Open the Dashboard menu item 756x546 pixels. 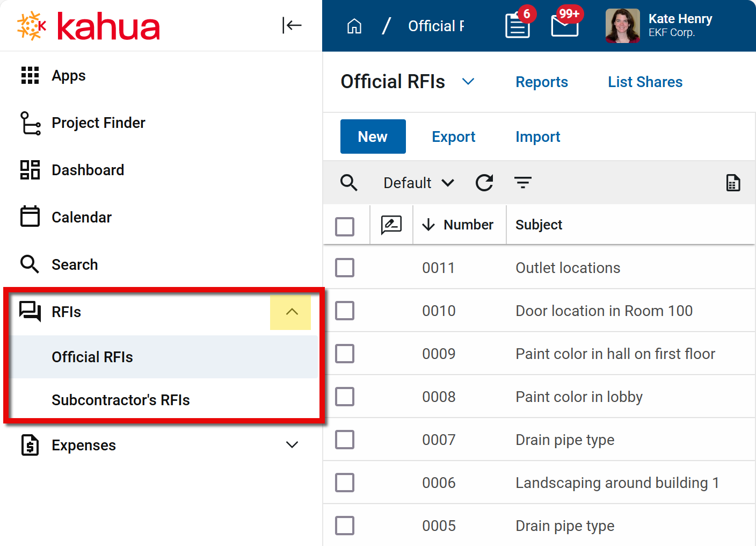[x=88, y=170]
